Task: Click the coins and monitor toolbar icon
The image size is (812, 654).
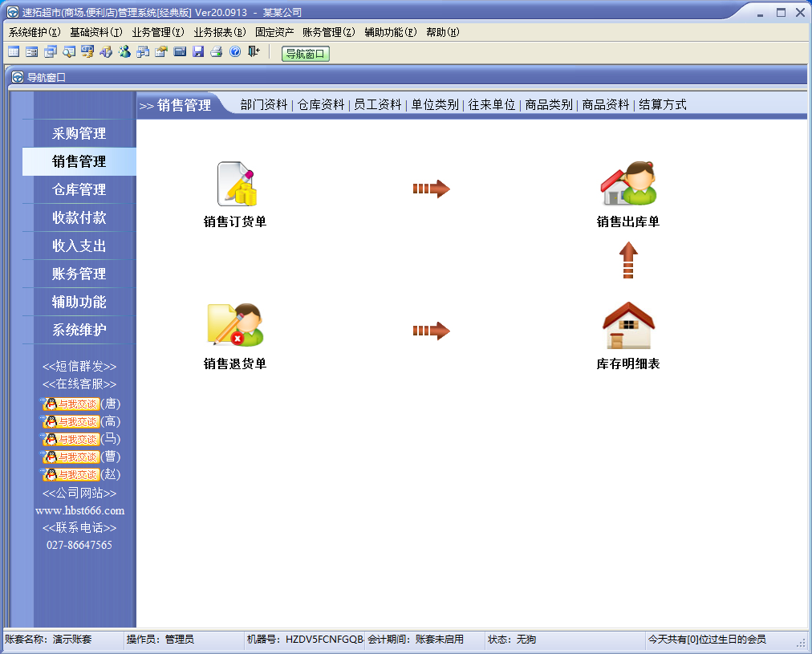Action: pos(87,52)
